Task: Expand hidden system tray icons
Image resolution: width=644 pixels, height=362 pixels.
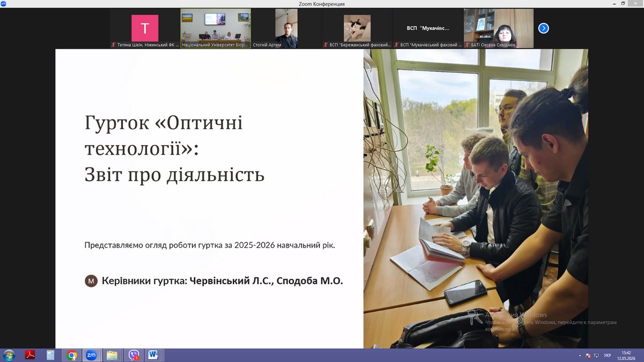Action: point(580,356)
